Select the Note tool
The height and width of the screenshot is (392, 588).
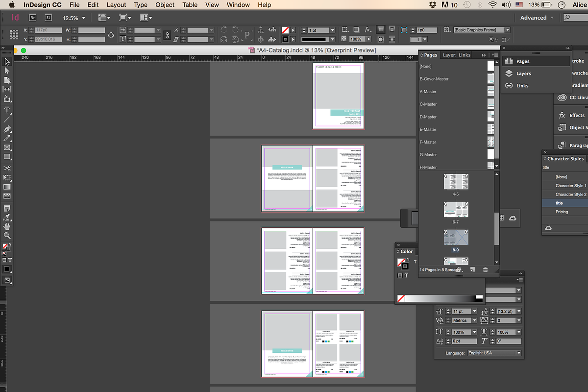[7, 208]
